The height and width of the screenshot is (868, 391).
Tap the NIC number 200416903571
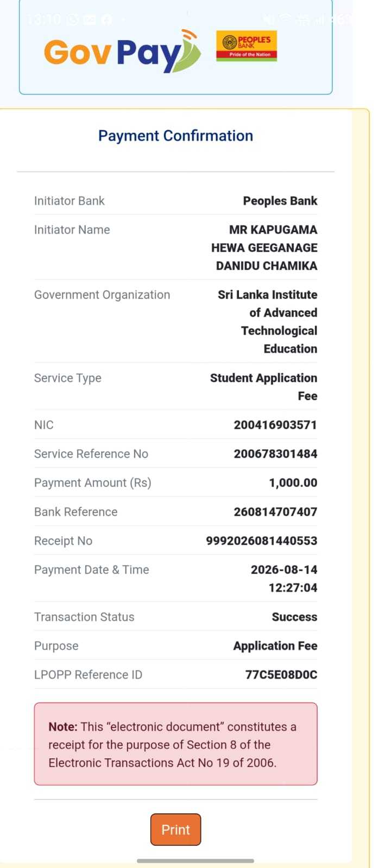point(275,425)
